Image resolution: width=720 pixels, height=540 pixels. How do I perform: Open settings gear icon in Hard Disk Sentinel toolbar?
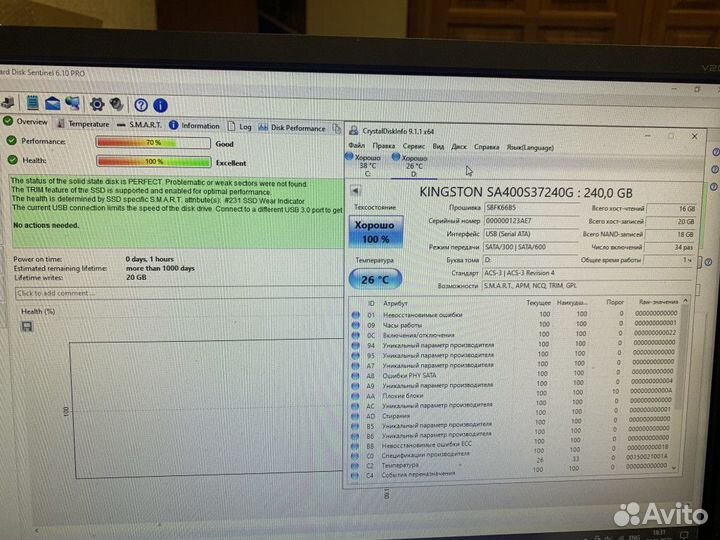coord(97,104)
